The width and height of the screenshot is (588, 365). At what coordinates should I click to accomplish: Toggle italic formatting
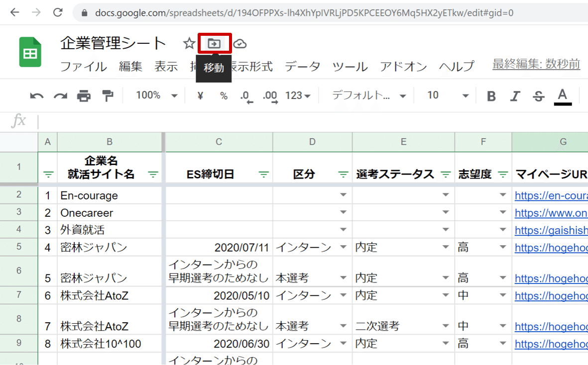[x=515, y=96]
